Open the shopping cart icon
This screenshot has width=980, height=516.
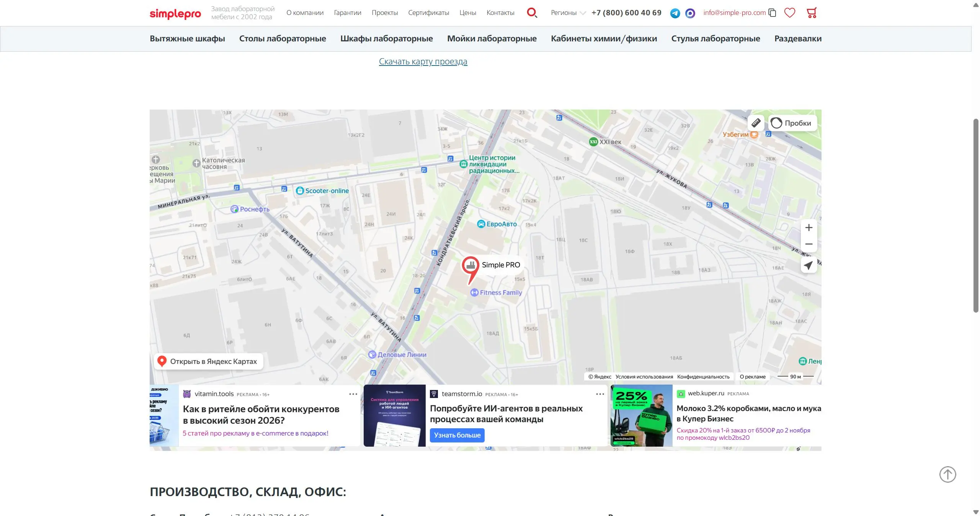812,13
